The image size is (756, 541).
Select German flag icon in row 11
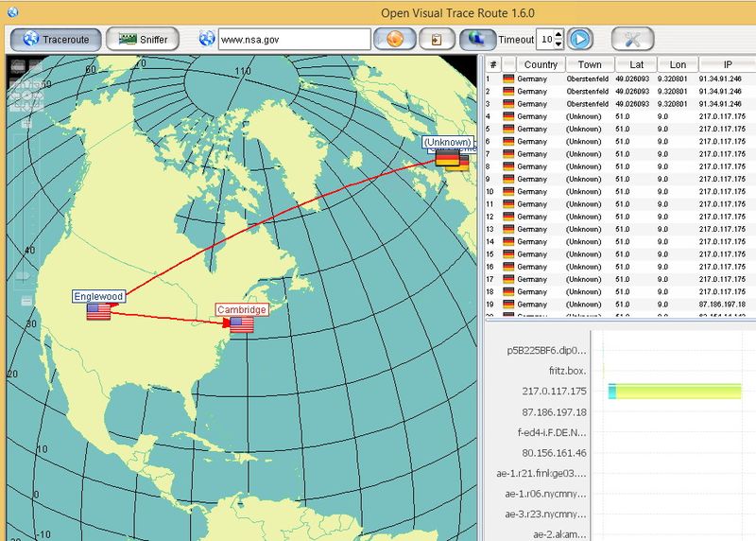(508, 204)
